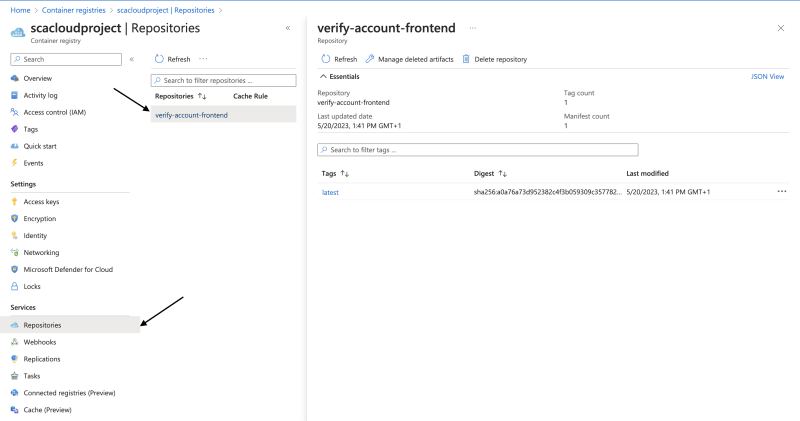Click the scacloudproject container registry icon

tap(18, 33)
